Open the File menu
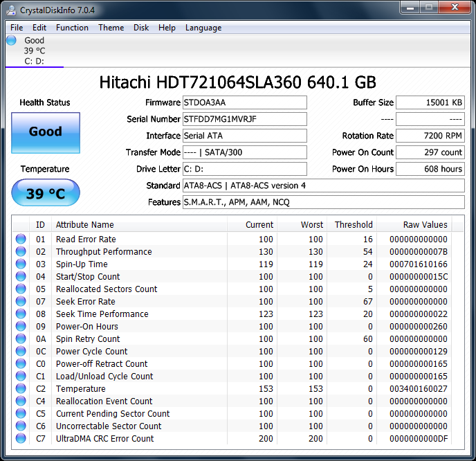 [17, 28]
